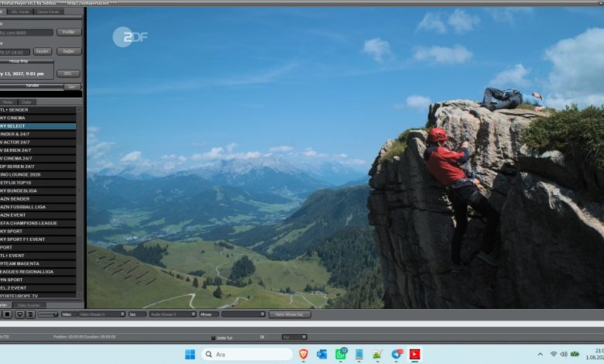Click the red player app in taskbar
604x364 pixels.
point(414,354)
